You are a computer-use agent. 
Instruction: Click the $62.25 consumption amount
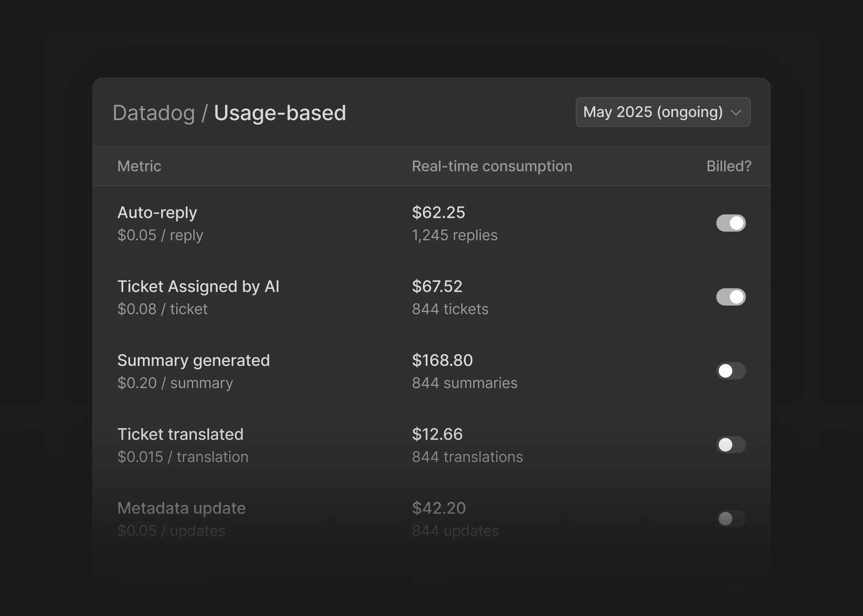(x=438, y=213)
